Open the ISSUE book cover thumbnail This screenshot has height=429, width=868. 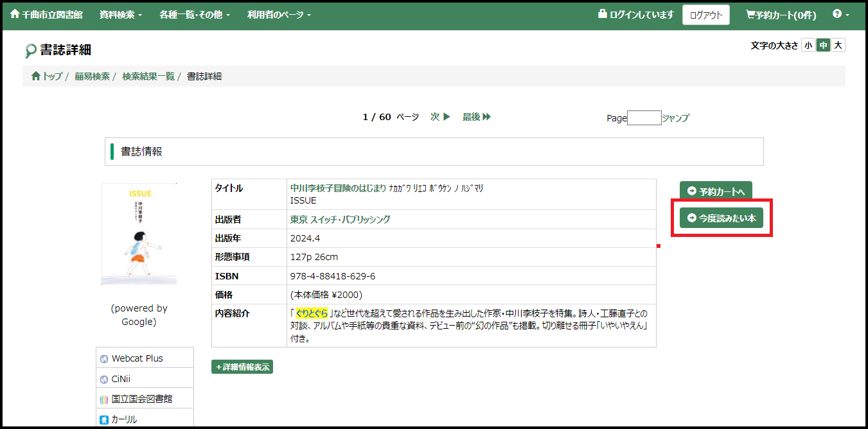139,234
